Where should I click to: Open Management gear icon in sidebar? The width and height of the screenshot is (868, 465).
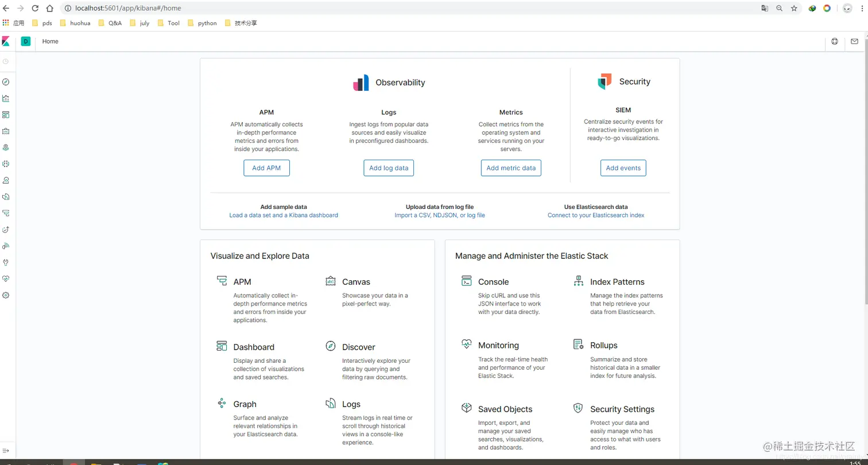[6, 295]
